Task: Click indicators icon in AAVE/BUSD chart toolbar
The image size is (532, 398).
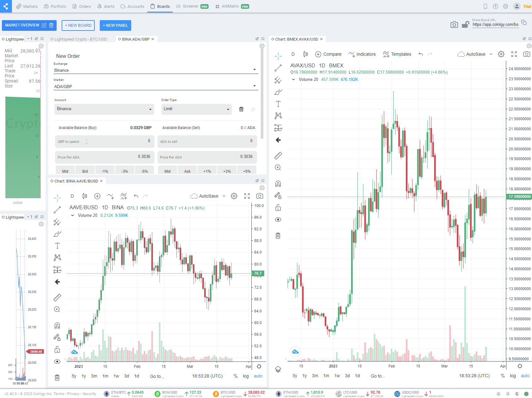Action: [x=110, y=196]
